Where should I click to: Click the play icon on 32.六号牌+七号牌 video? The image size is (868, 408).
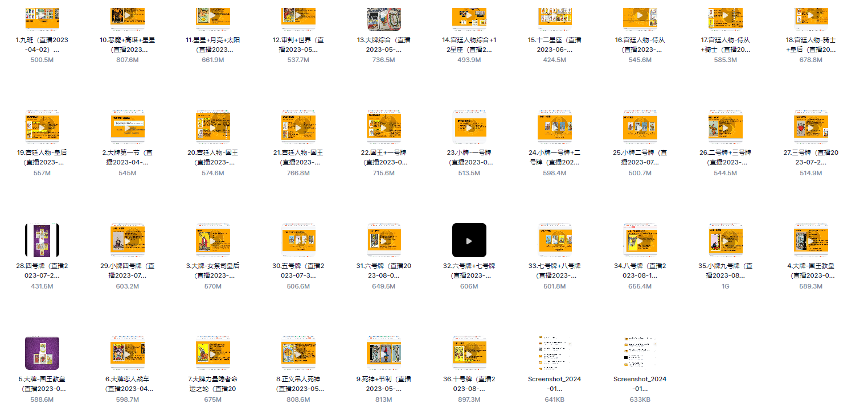click(x=469, y=241)
